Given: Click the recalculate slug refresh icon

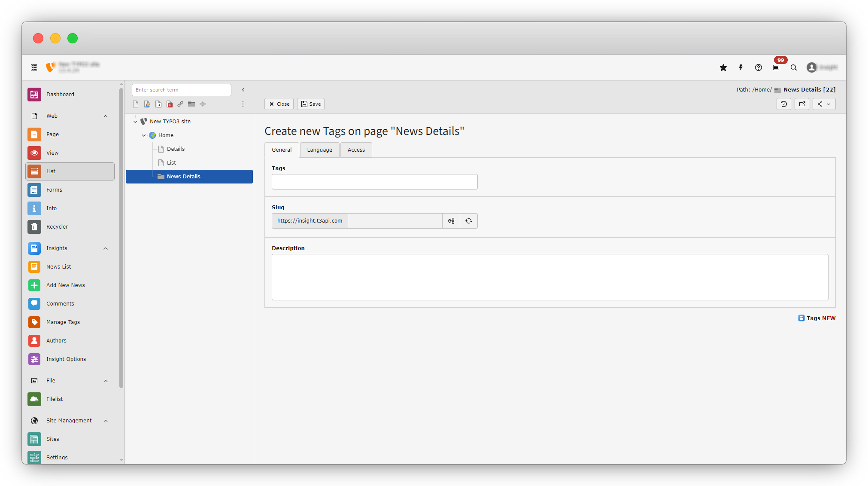Looking at the screenshot, I should 469,221.
